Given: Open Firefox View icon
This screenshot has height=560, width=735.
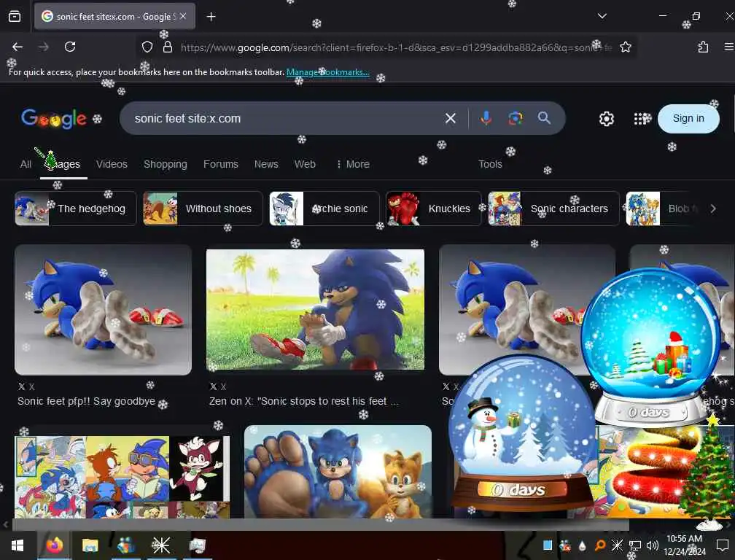Looking at the screenshot, I should point(15,16).
